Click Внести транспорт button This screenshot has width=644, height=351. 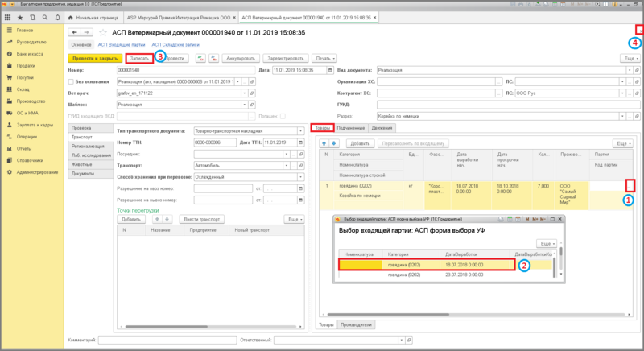202,219
